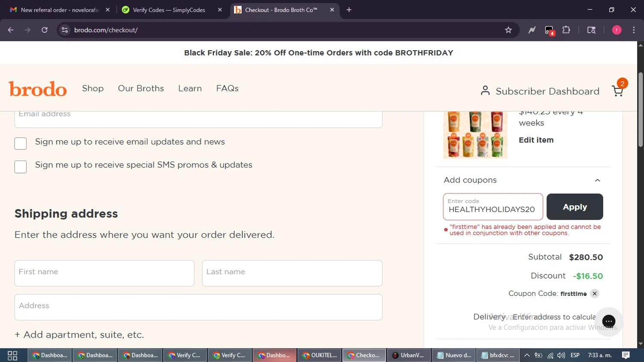This screenshot has width=644, height=362.
Task: Open the Chrome three-dot menu
Action: click(x=634, y=30)
